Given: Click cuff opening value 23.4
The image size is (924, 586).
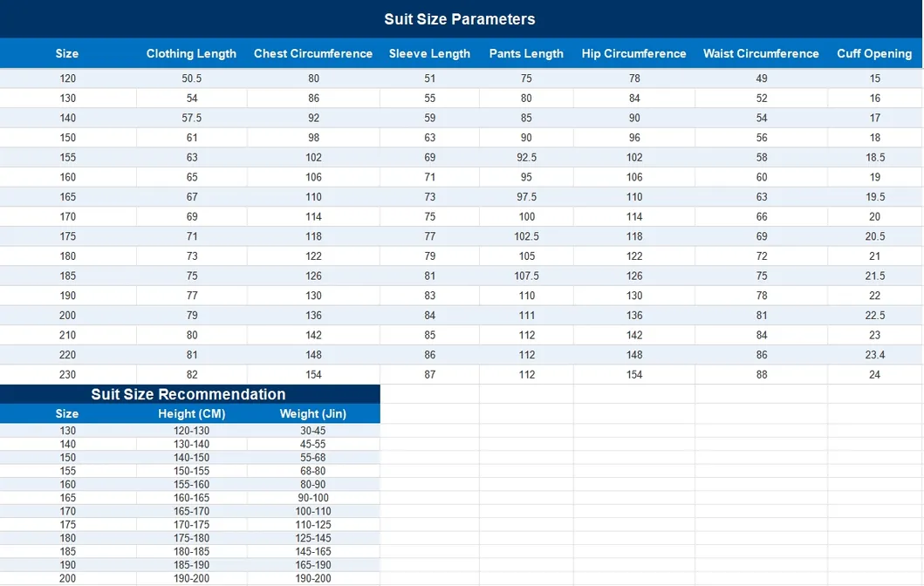Looking at the screenshot, I should coord(875,355).
